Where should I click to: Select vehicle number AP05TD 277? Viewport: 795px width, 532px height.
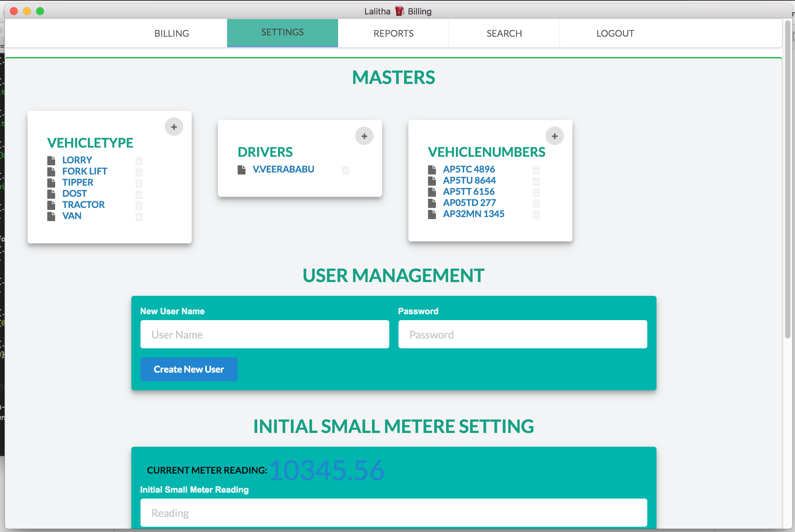click(x=469, y=203)
